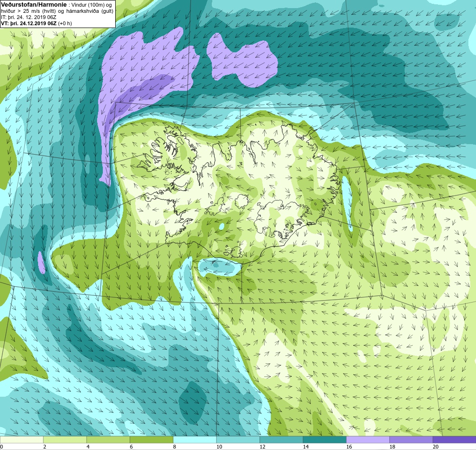Select the 'hviður > 25 m/s (hvítt)' text

(x=28, y=11)
